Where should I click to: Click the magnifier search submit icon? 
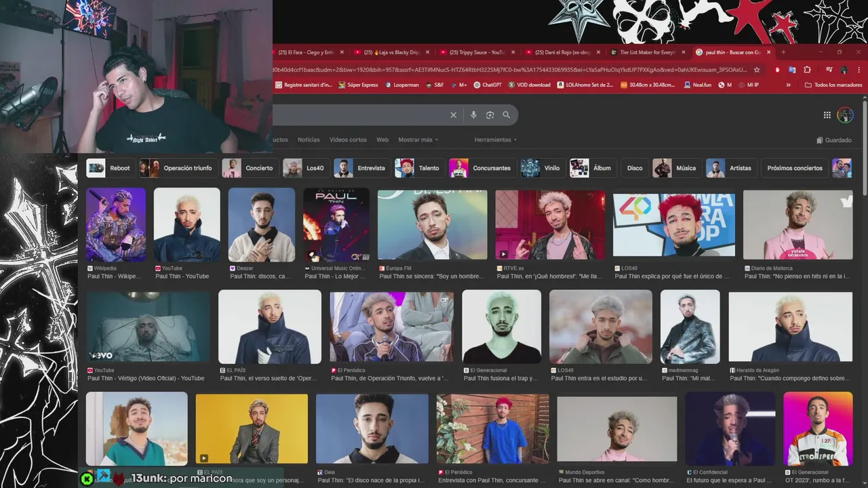[x=506, y=115]
